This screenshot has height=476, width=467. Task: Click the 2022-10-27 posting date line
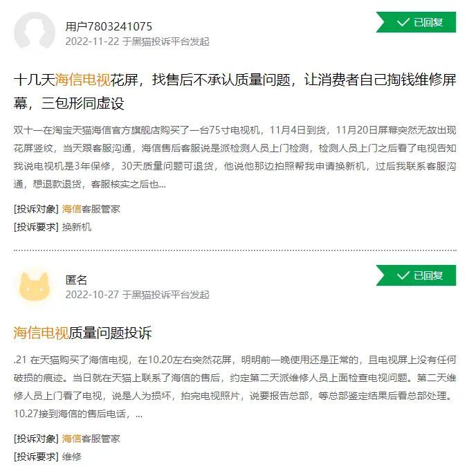[137, 295]
